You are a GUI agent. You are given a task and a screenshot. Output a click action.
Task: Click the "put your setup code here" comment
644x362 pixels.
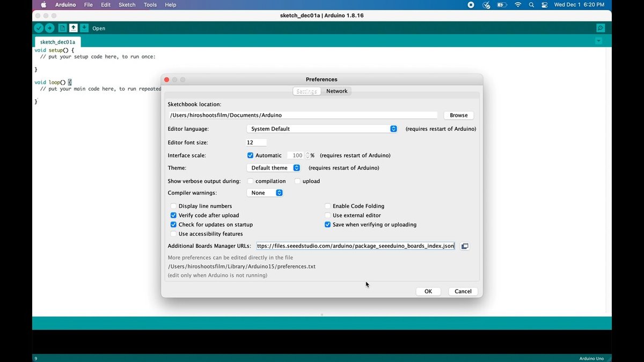[98, 57]
